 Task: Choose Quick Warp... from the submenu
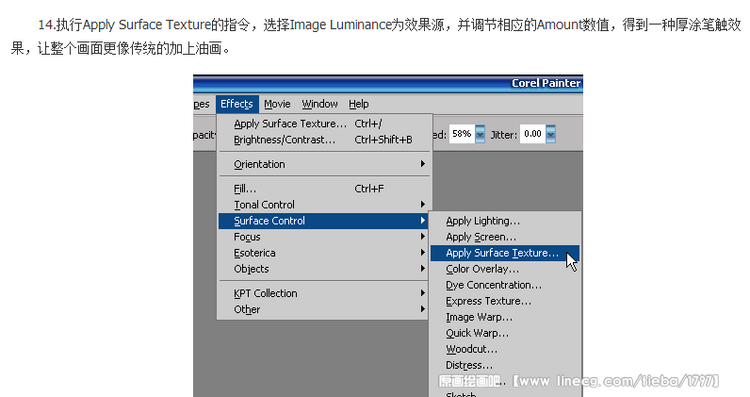[x=505, y=333]
